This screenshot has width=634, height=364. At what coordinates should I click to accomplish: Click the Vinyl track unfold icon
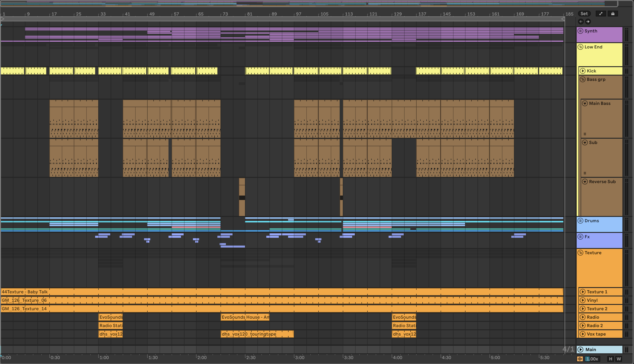click(x=583, y=300)
